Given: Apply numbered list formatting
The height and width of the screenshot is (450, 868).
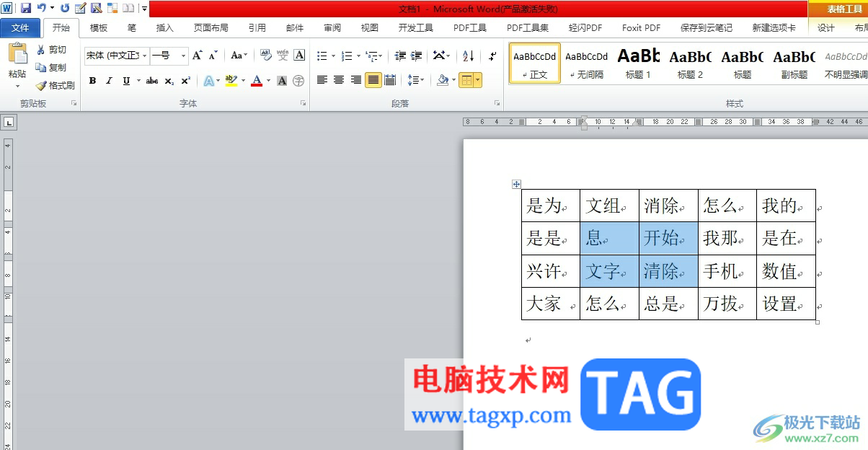Looking at the screenshot, I should pos(347,56).
